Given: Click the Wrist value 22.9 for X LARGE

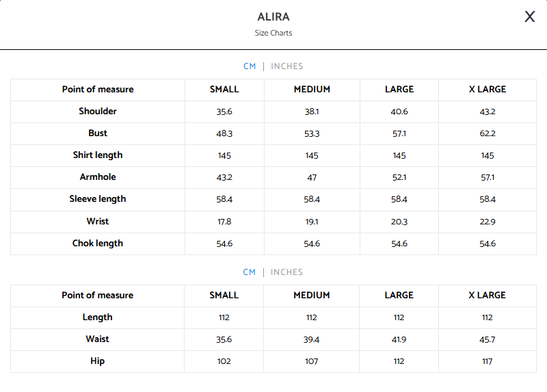Looking at the screenshot, I should (488, 222).
